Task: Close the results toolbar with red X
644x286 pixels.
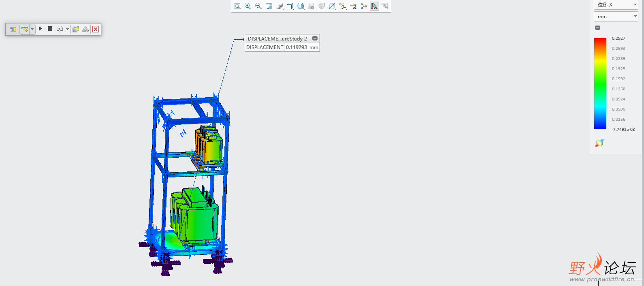Action: pos(96,29)
